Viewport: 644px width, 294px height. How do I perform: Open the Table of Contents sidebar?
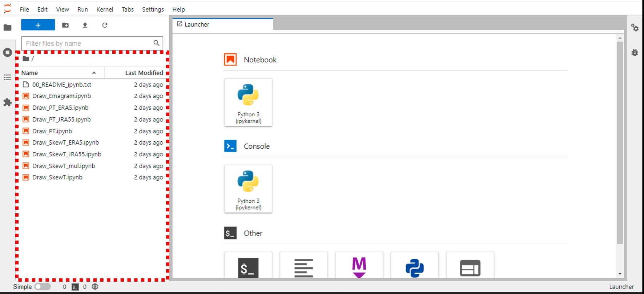point(7,77)
